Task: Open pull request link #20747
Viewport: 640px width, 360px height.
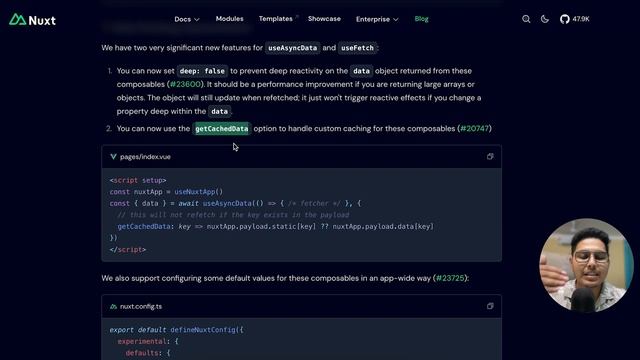Action: (474, 129)
